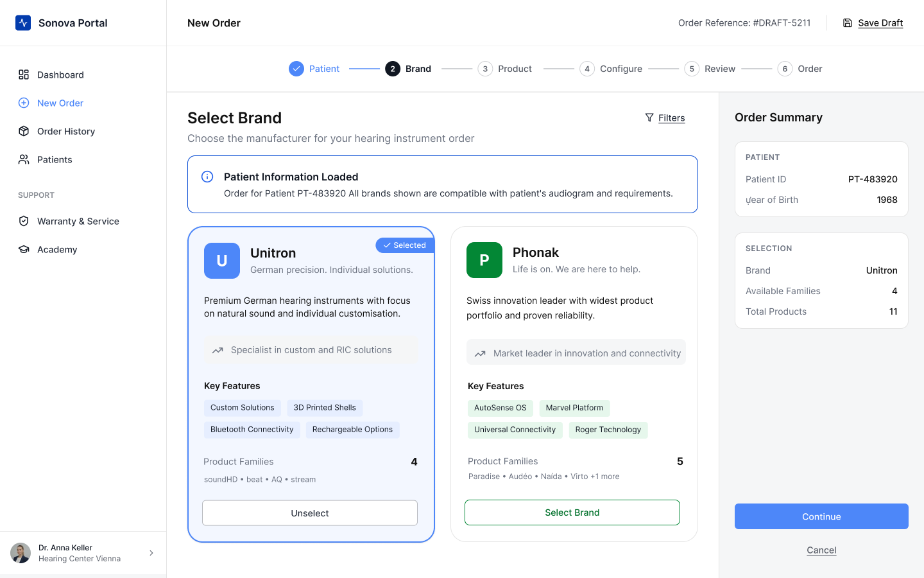Jump to step 6 Order
The height and width of the screenshot is (578, 924).
(800, 69)
